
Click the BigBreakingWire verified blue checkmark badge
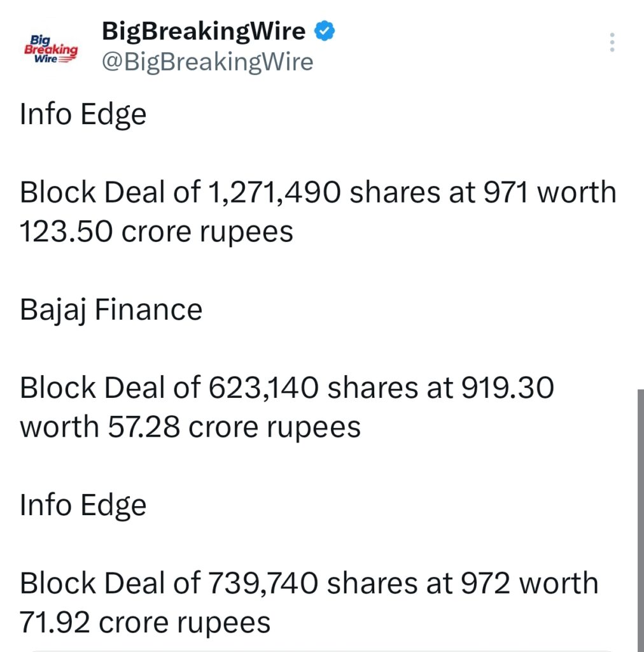(325, 29)
